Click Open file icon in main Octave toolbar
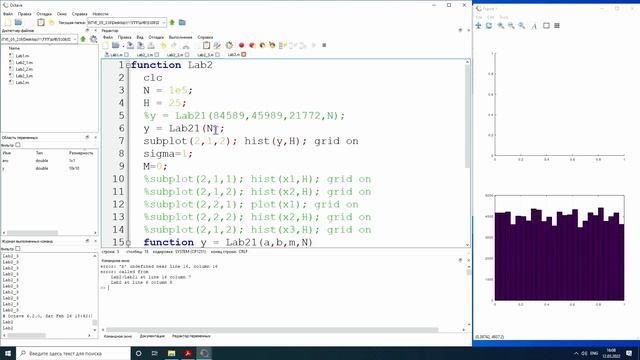This screenshot has width=640, height=360. [18, 22]
